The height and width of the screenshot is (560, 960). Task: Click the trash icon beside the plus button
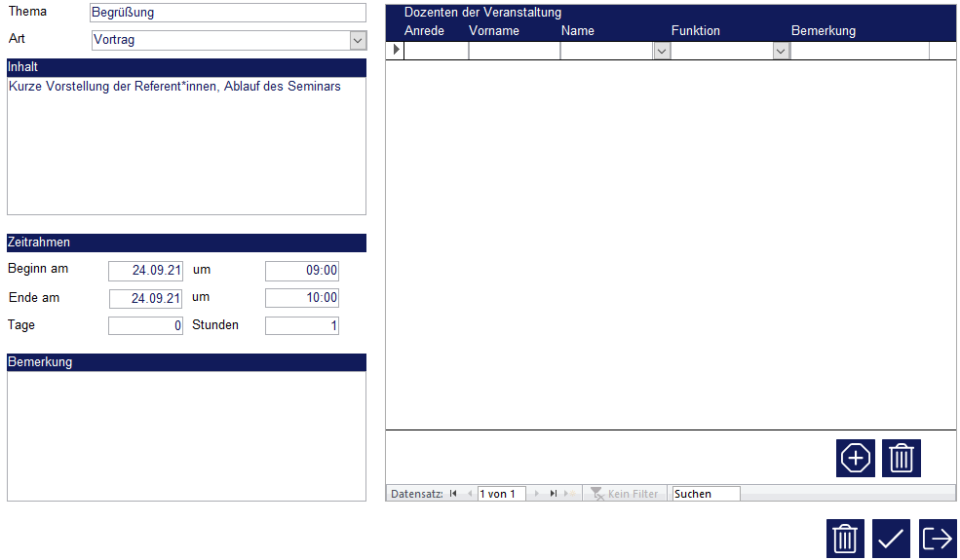(902, 458)
